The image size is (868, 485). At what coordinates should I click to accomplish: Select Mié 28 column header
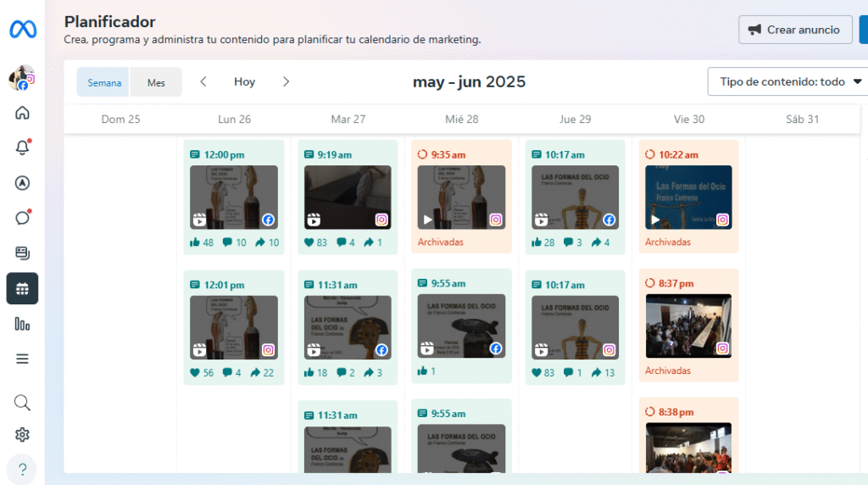click(462, 119)
